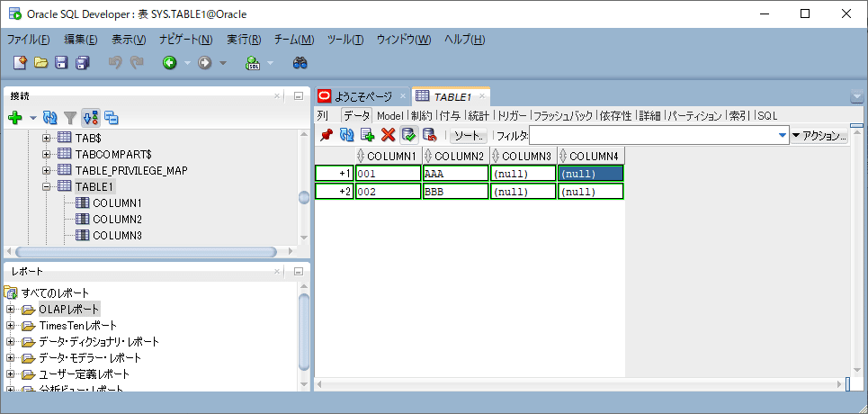Screen dimensions: 868x414
Task: Switch to the SQL tab of TABLE1
Action: coord(767,116)
